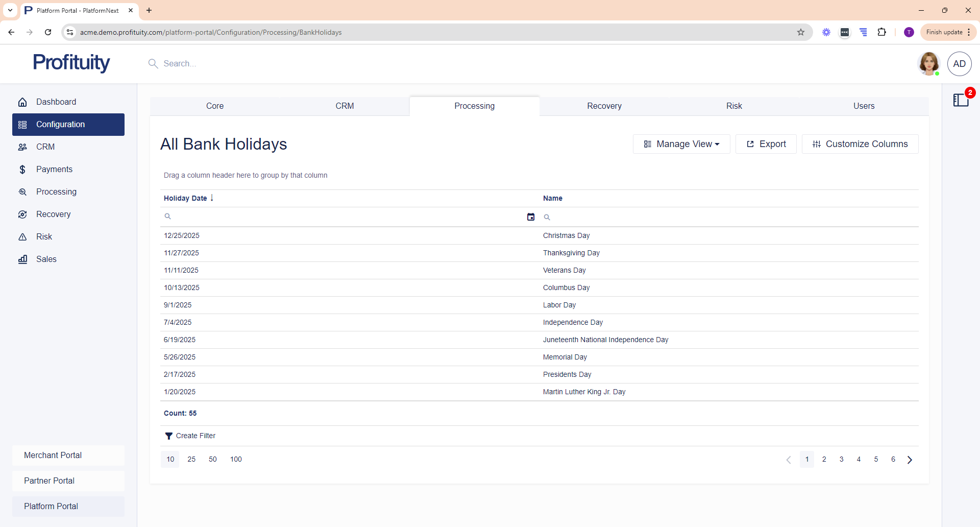Open Payments in the sidebar
The image size is (980, 527).
54,170
